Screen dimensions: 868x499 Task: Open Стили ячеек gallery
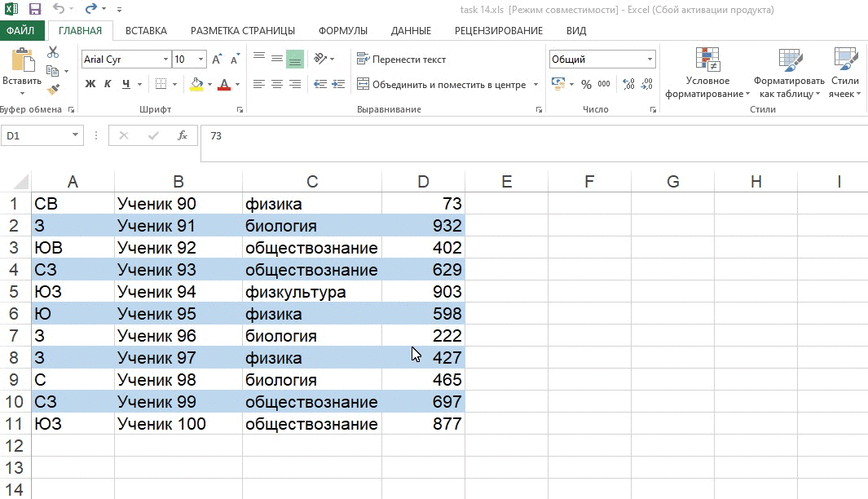point(844,73)
